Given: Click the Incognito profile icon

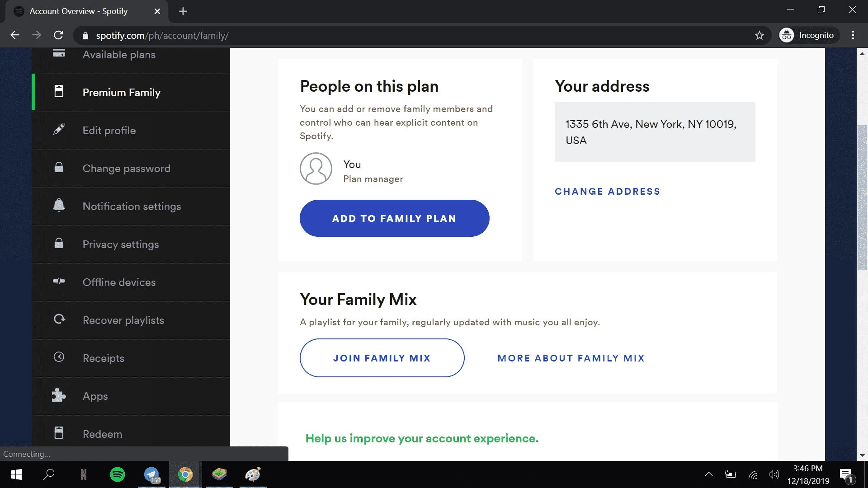Looking at the screenshot, I should click(x=787, y=35).
